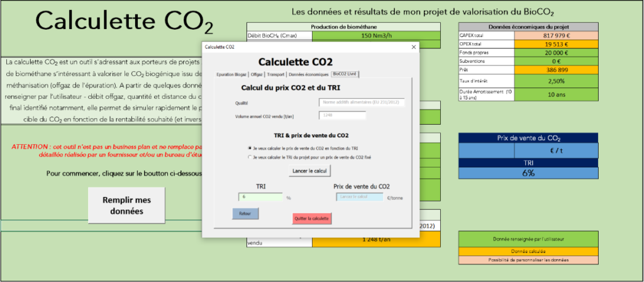Image resolution: width=644 pixels, height=282 pixels.
Task: Click the Remplir mes données button
Action: [x=126, y=206]
